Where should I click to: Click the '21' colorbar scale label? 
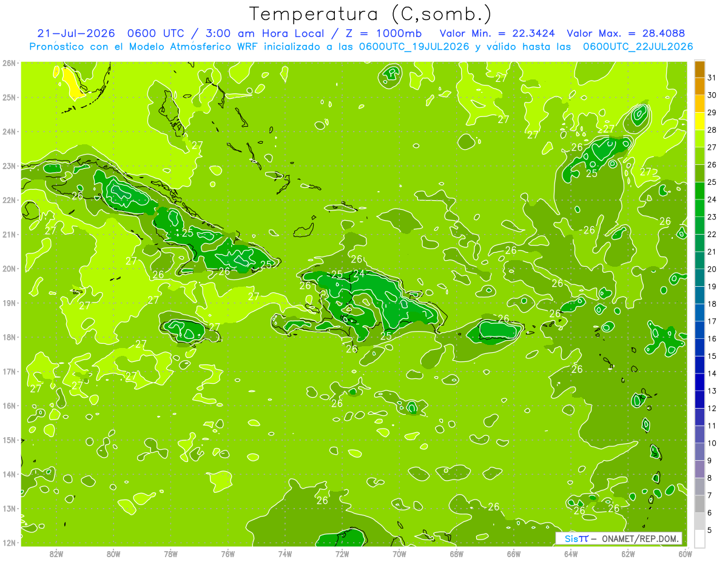coord(712,252)
